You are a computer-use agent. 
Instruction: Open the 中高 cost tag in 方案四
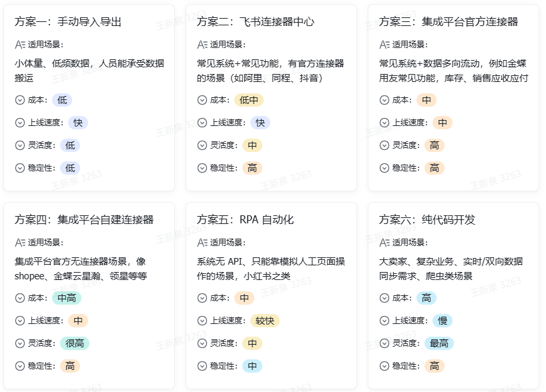(x=67, y=298)
